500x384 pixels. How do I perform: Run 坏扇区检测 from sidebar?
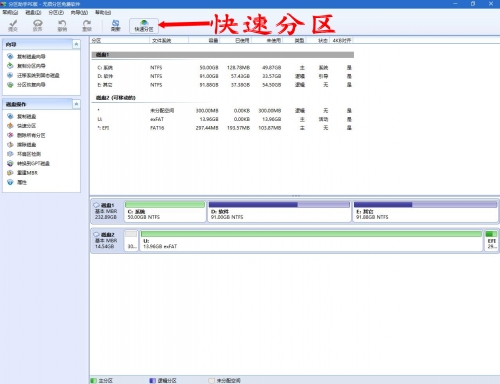[24, 154]
